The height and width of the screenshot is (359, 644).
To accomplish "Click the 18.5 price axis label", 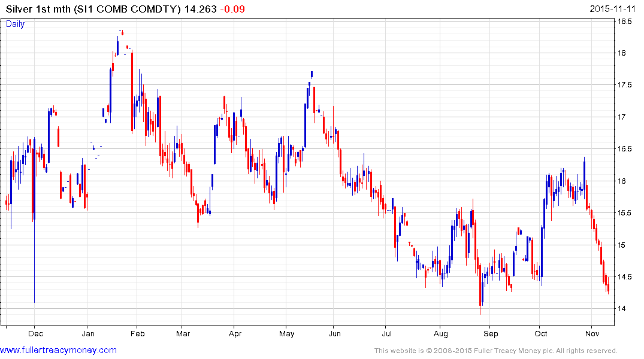I will tap(625, 22).
